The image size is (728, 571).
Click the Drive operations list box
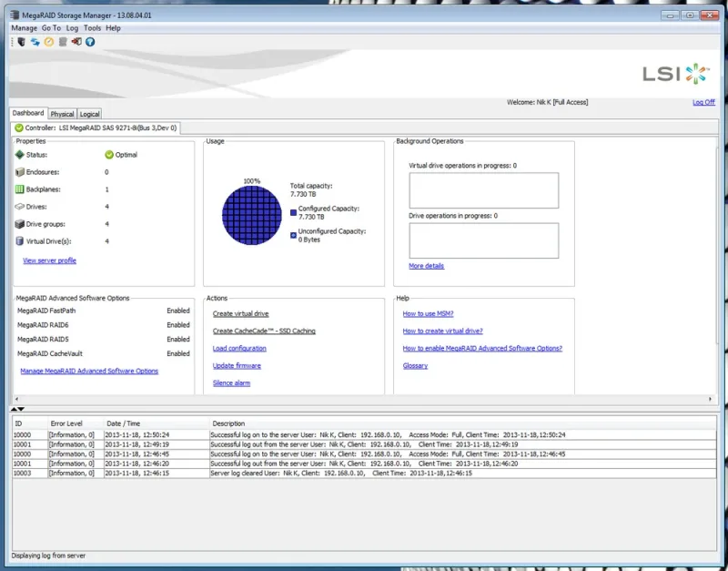pyautogui.click(x=484, y=240)
